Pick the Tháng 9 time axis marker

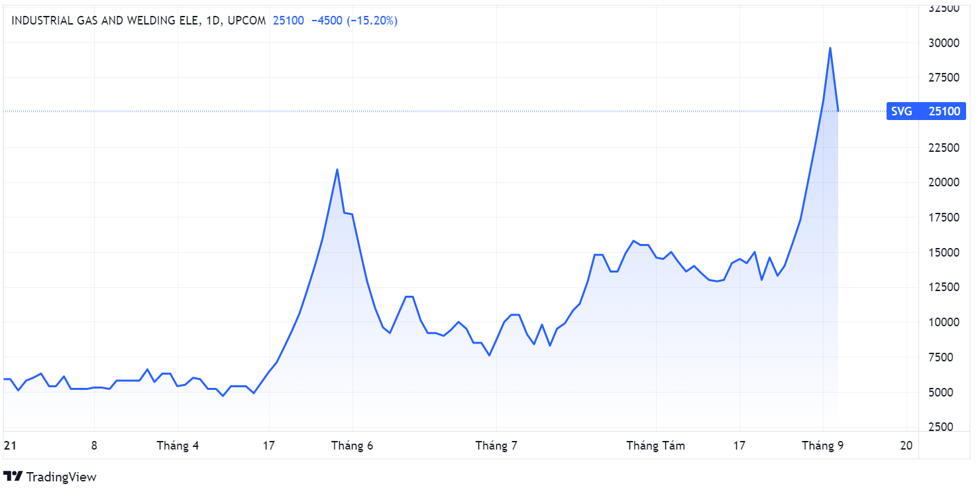[x=822, y=446]
